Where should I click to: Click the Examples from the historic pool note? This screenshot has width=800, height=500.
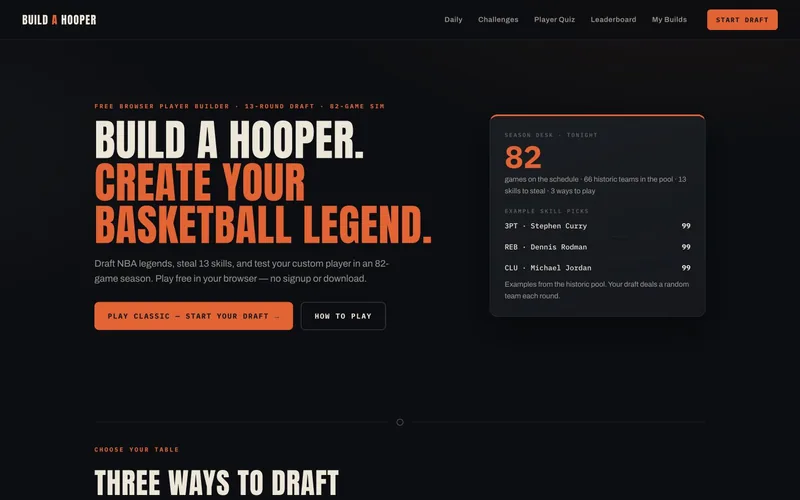(596, 290)
